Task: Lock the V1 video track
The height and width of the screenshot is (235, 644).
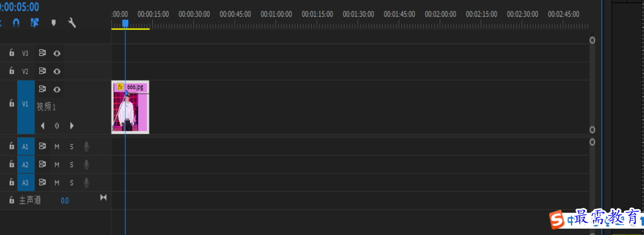Action: [11, 103]
